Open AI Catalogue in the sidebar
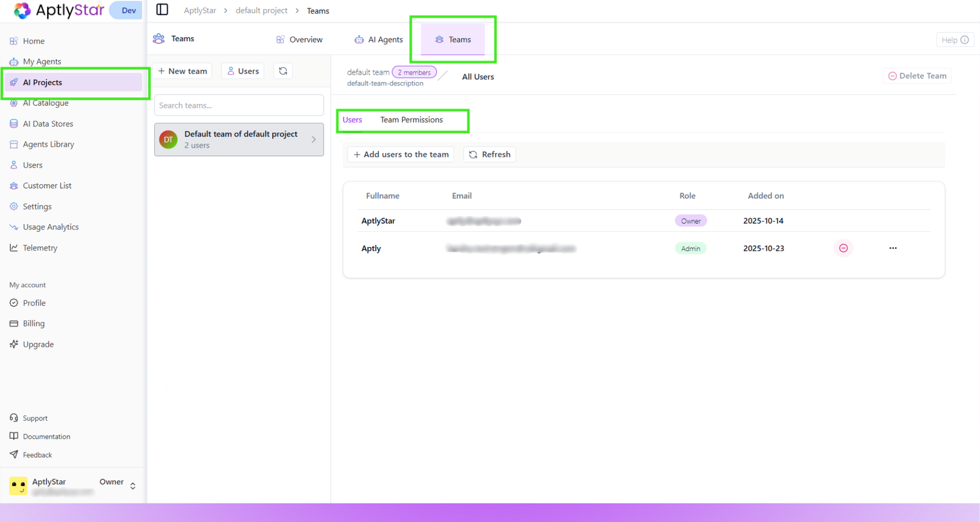Screen dimensions: 980x522 click(45, 103)
